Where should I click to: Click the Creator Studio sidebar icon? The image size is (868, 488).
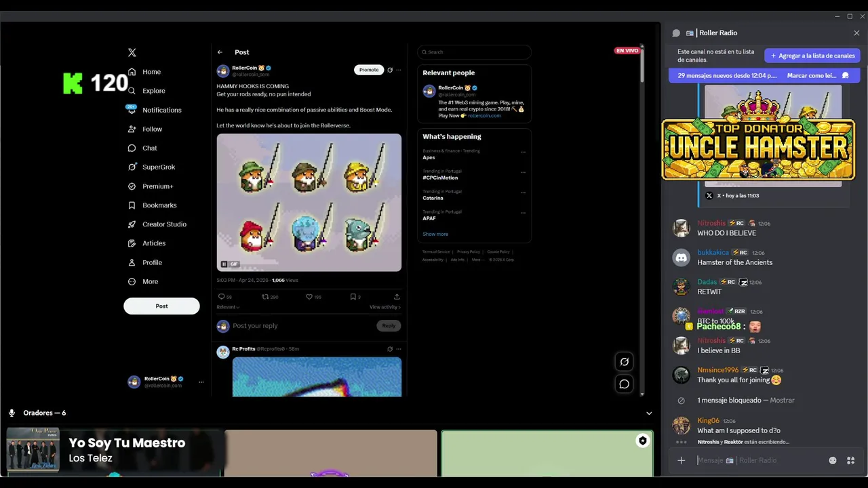click(132, 224)
